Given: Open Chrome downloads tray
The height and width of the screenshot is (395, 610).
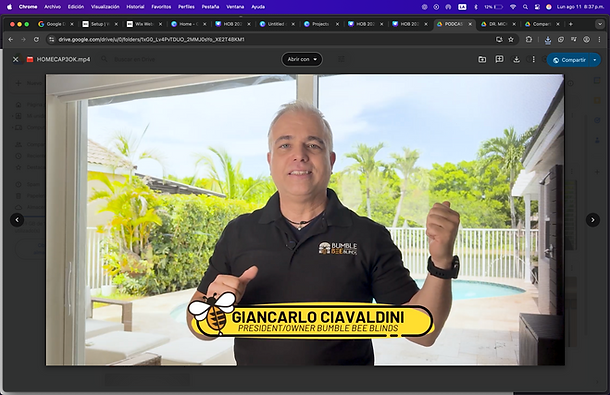Looking at the screenshot, I should tap(548, 39).
